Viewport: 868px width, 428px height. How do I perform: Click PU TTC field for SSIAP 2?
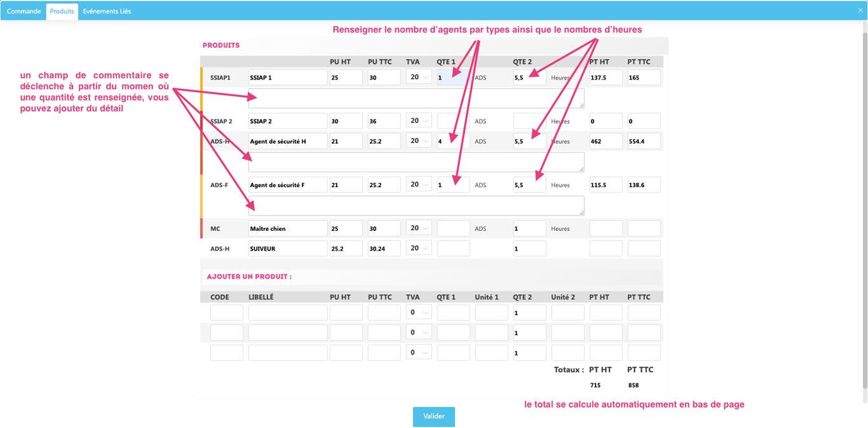click(x=384, y=121)
